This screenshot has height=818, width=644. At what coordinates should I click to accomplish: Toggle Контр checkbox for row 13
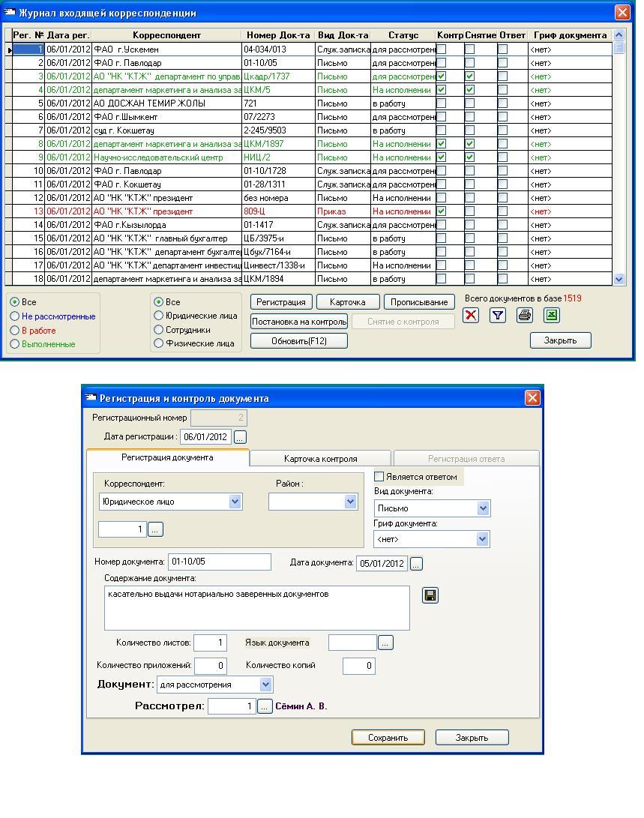[441, 211]
